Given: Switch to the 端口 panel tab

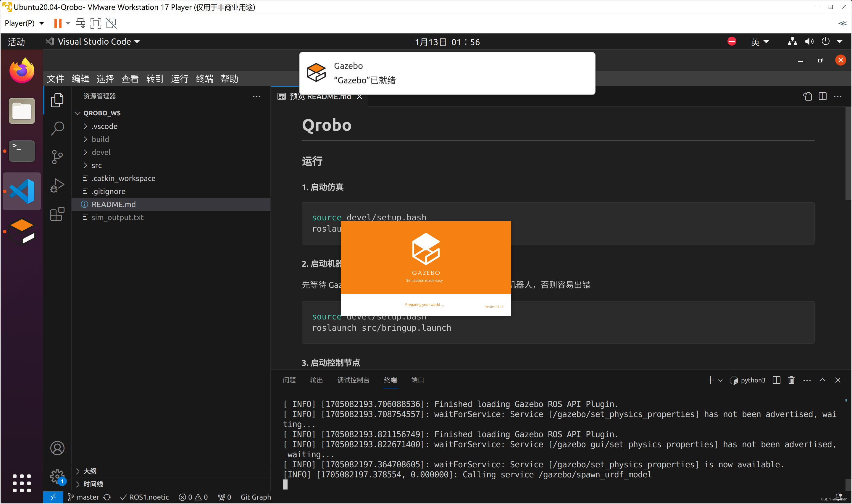Looking at the screenshot, I should click(x=417, y=380).
